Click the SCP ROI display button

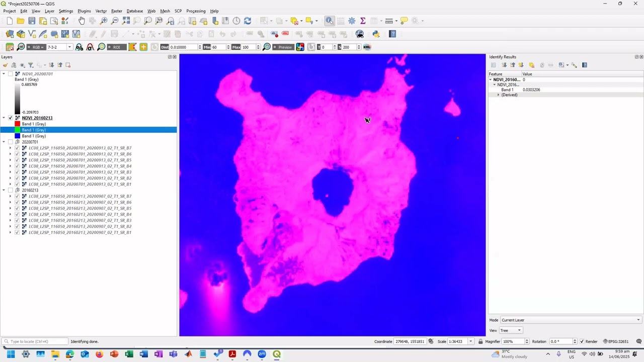click(117, 47)
